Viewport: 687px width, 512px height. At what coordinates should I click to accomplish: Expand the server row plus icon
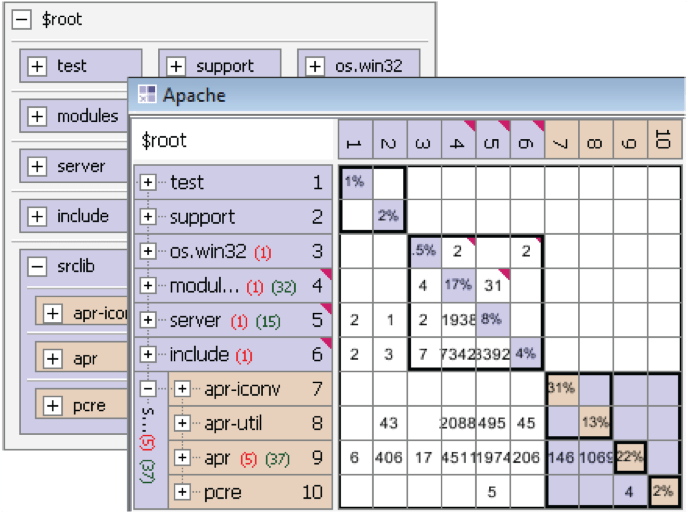148,320
